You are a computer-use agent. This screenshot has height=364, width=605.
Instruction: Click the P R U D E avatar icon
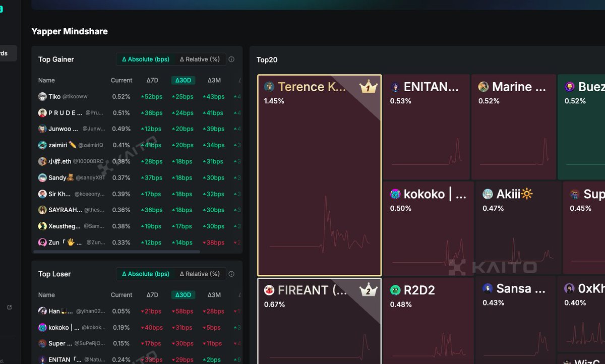[43, 112]
